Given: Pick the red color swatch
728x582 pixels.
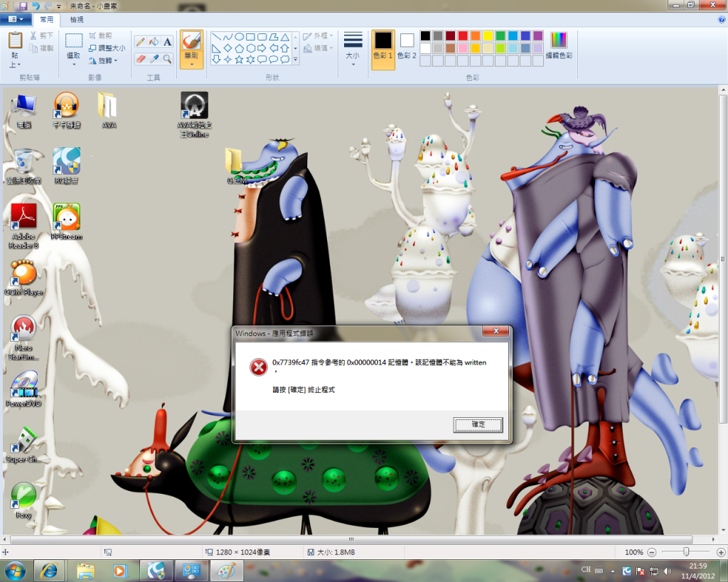Looking at the screenshot, I should [463, 36].
